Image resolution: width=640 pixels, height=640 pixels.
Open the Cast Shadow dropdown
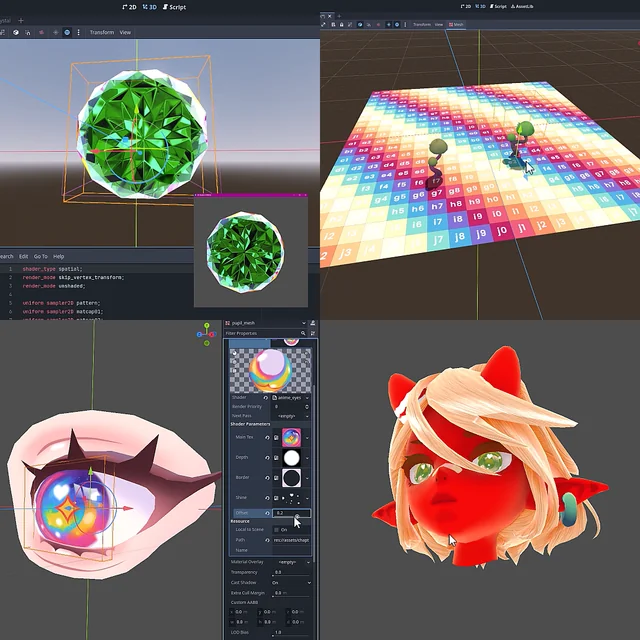(291, 582)
